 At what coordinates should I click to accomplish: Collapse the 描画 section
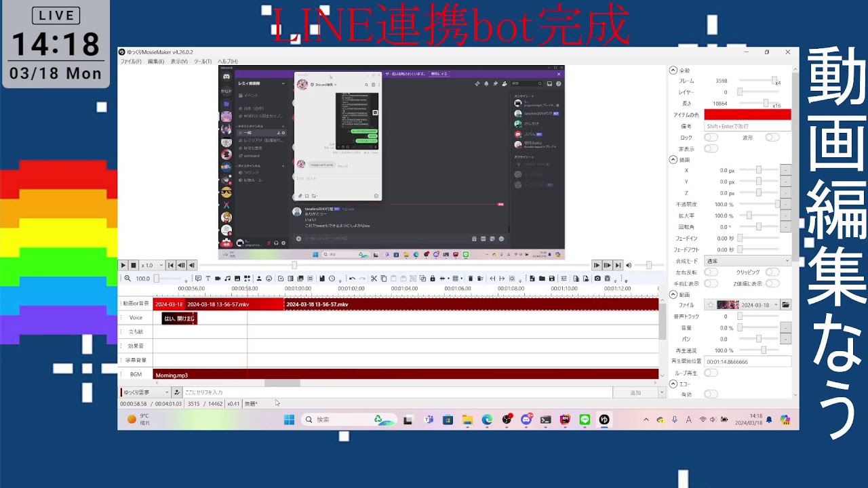point(673,160)
